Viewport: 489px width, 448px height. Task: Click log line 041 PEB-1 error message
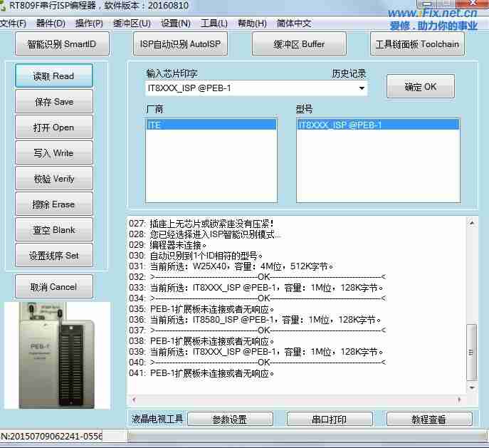point(201,373)
